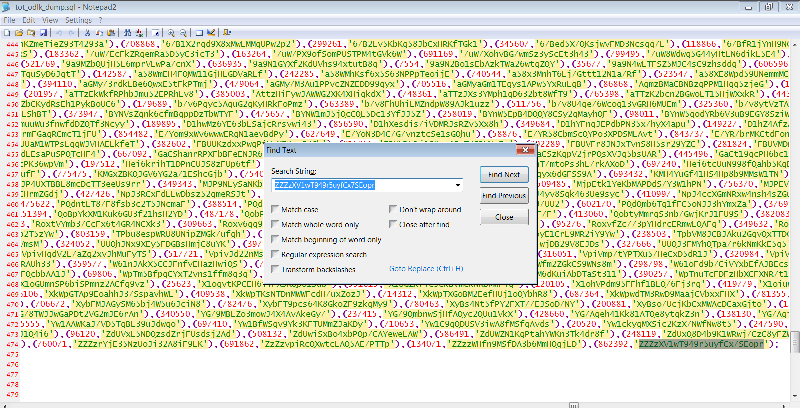The image size is (800, 408).
Task: Click the Open file folder icon
Action: [x=19, y=33]
